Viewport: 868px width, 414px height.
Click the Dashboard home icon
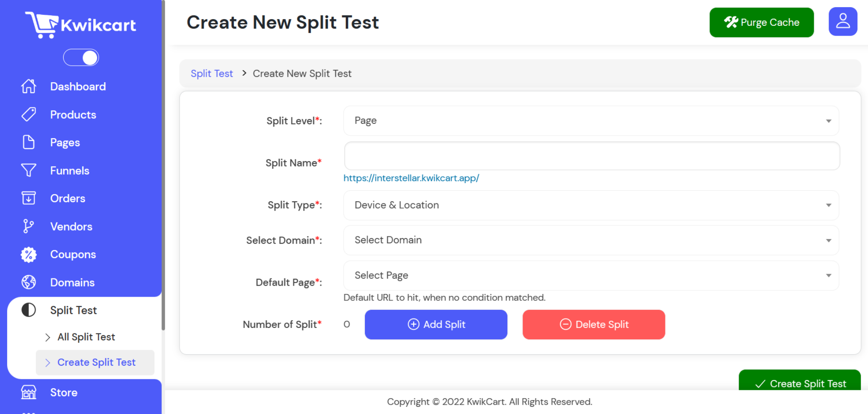(x=28, y=86)
